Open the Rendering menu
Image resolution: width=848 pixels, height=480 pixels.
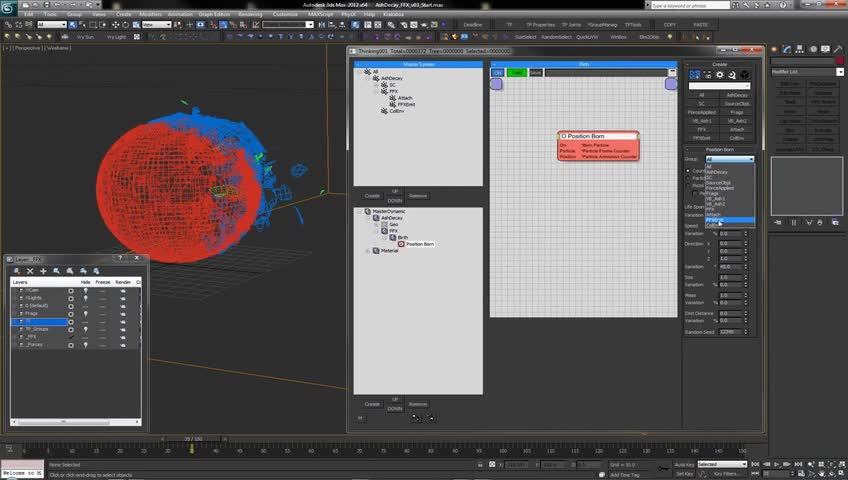[250, 14]
